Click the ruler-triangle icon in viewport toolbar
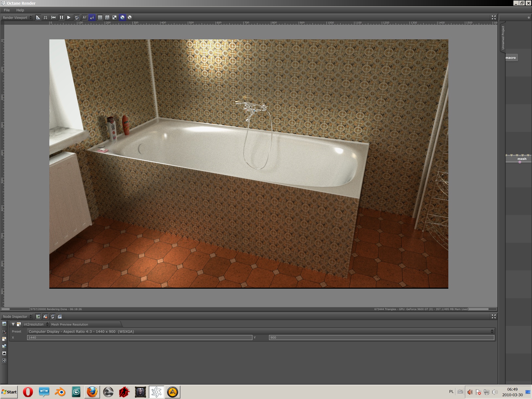Image resolution: width=532 pixels, height=399 pixels. [38, 17]
